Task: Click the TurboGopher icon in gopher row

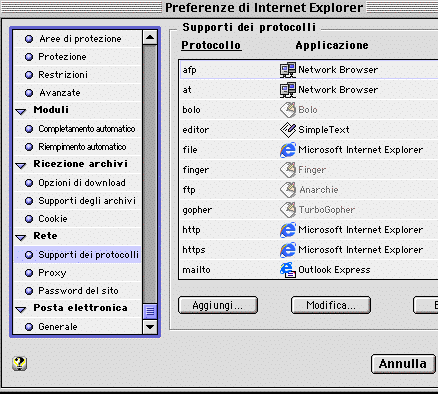Action: (288, 210)
